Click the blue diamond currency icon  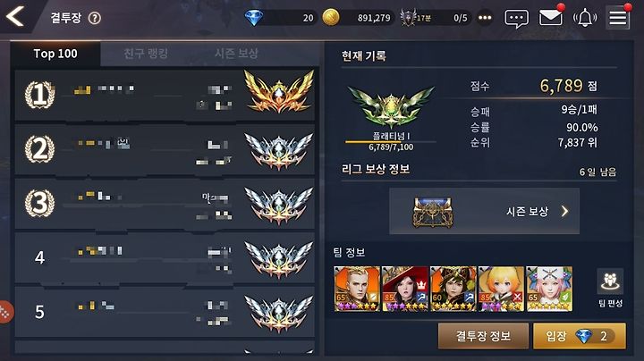point(254,18)
